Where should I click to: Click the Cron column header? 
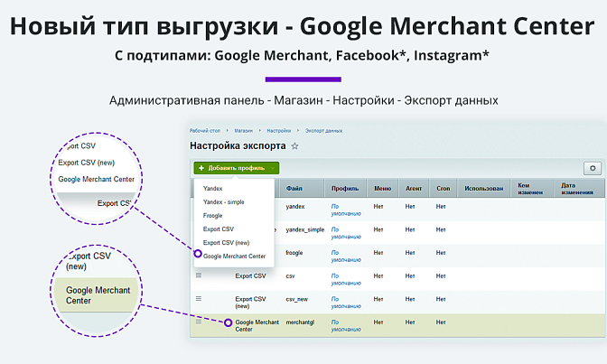444,189
